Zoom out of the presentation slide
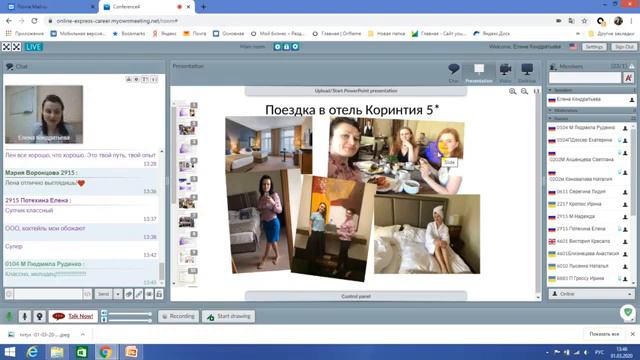Screen dimensions: 640x360 (524, 91)
